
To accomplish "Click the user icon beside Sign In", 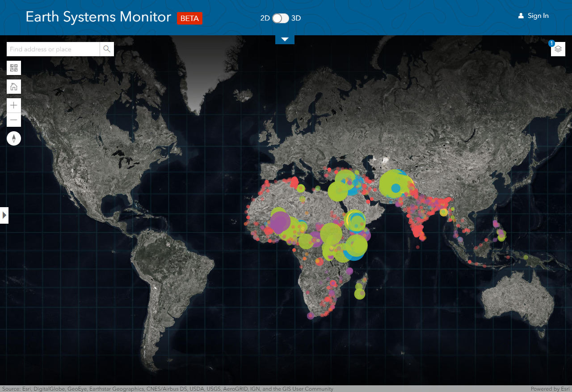I will (x=521, y=16).
